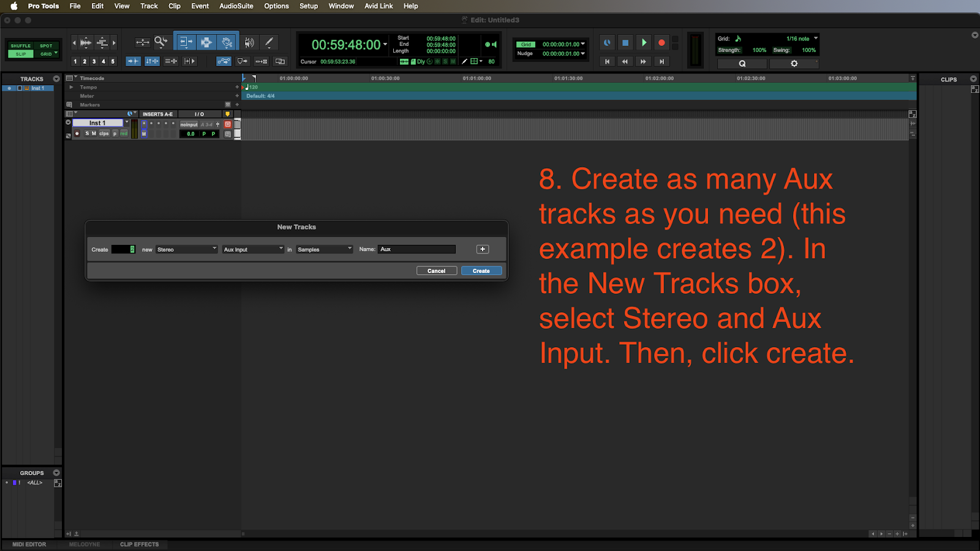Arm recording with the red Record button

(x=661, y=43)
